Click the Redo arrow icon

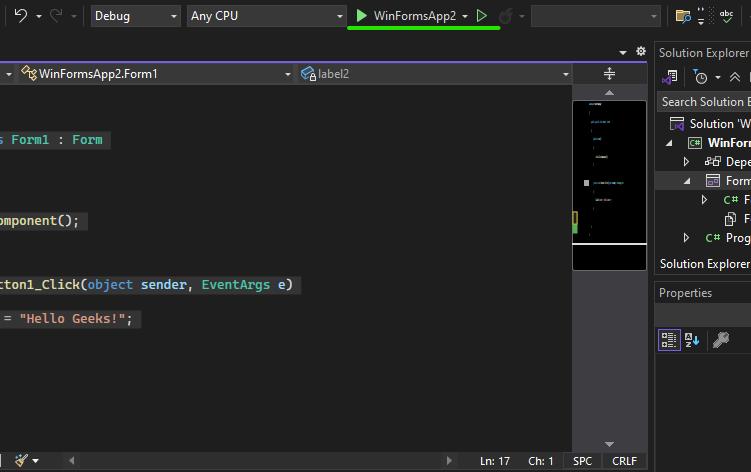57,16
